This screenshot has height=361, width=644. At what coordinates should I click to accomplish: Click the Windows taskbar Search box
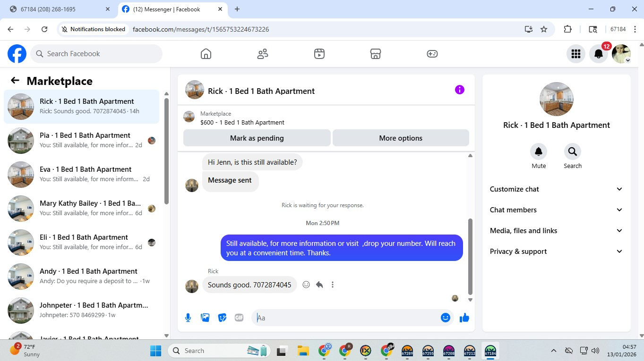tap(218, 351)
